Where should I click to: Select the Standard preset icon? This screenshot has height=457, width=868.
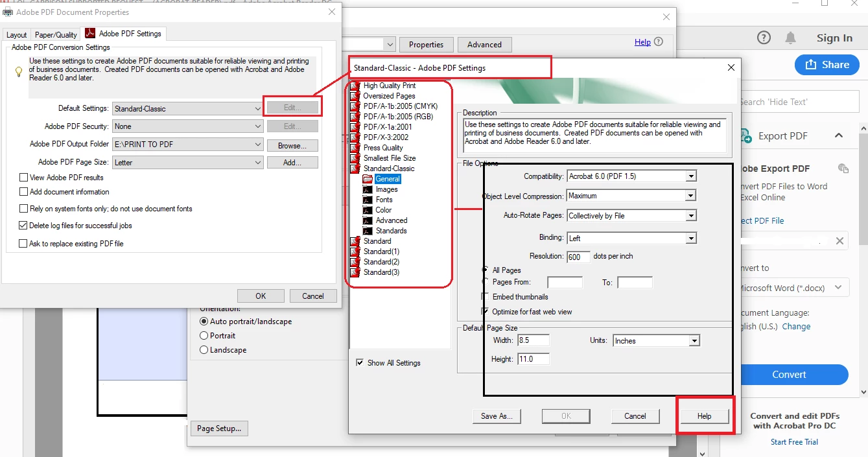point(355,241)
